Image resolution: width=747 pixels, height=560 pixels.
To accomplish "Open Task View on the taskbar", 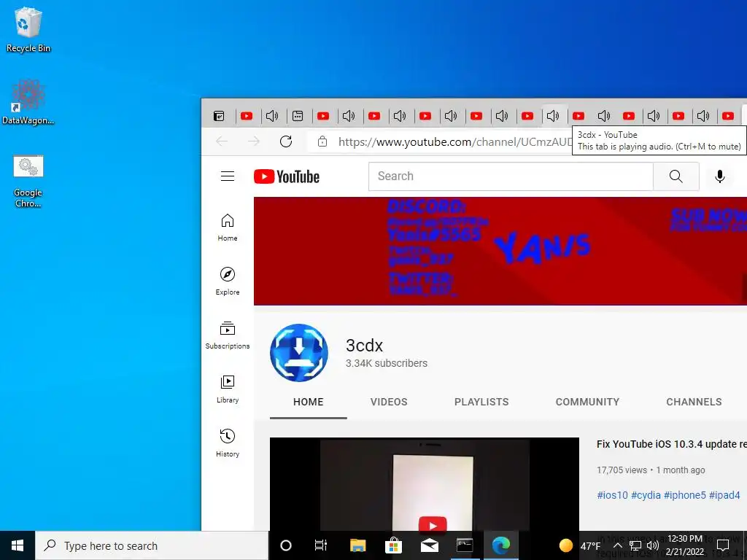I will click(x=321, y=545).
